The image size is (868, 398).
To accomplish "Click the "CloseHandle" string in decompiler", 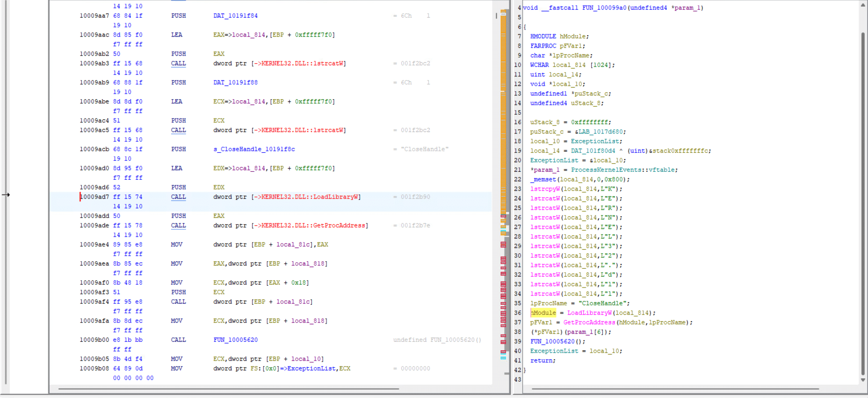I will [602, 303].
